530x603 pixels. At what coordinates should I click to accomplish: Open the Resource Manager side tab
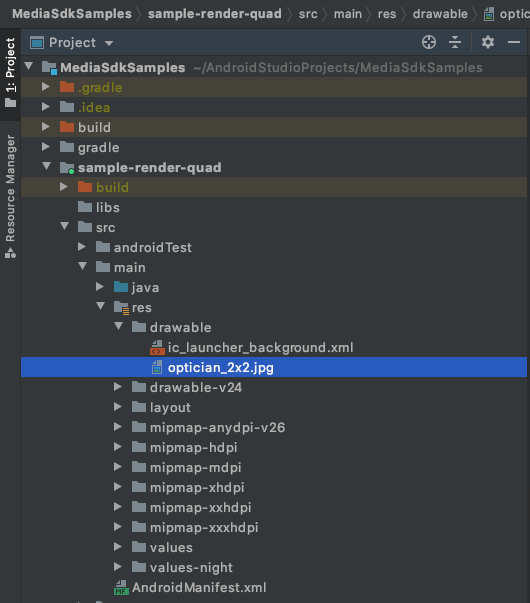coord(10,196)
